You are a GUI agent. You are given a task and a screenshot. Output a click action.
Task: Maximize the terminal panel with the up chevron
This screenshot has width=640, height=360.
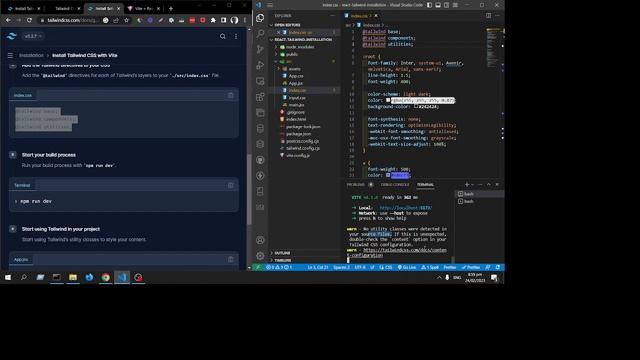(x=489, y=184)
